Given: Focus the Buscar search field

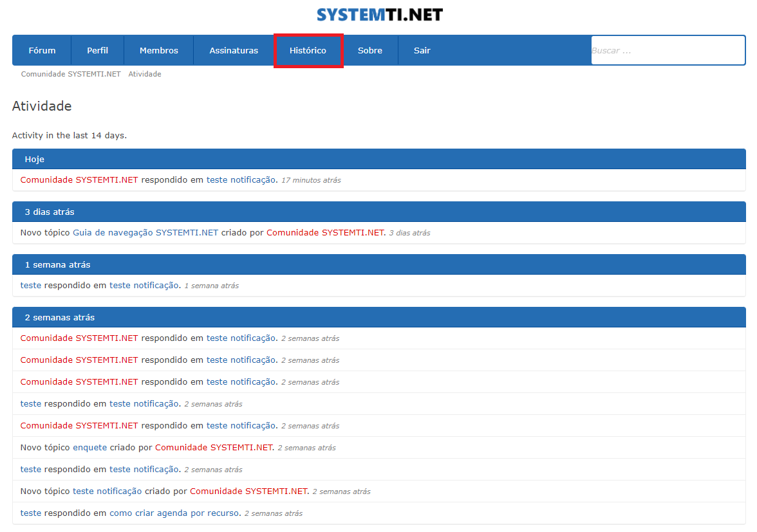Looking at the screenshot, I should pyautogui.click(x=668, y=50).
